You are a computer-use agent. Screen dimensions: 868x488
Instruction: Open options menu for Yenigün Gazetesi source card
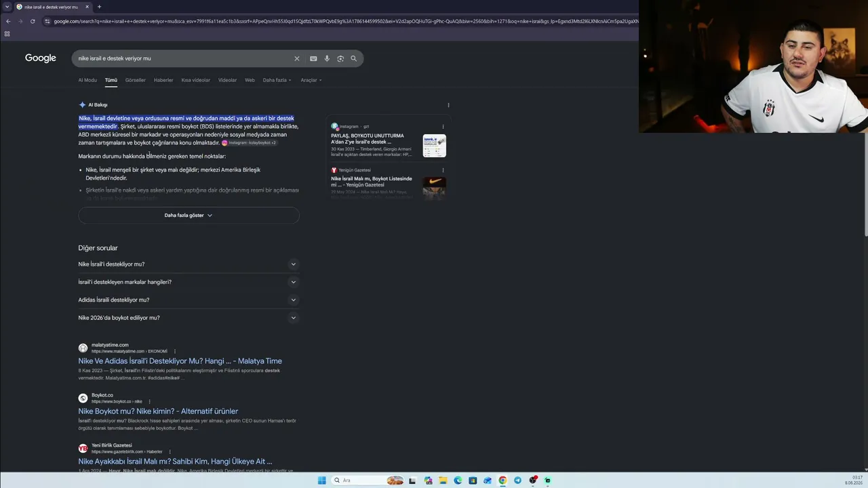[443, 170]
